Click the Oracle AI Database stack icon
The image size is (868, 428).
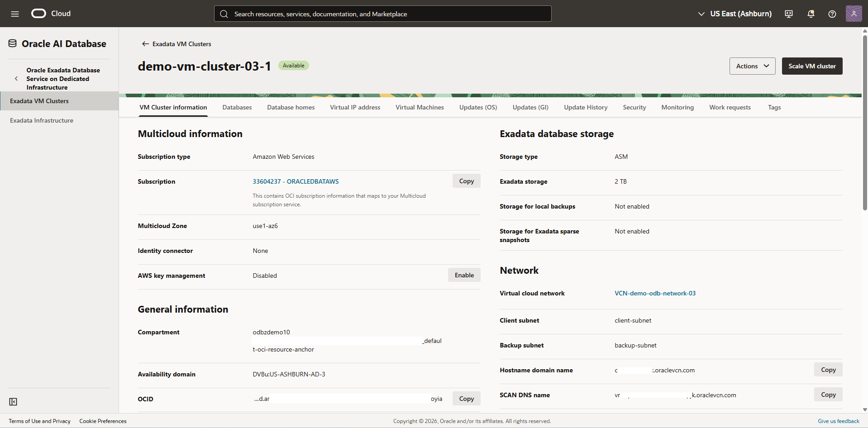pyautogui.click(x=13, y=43)
